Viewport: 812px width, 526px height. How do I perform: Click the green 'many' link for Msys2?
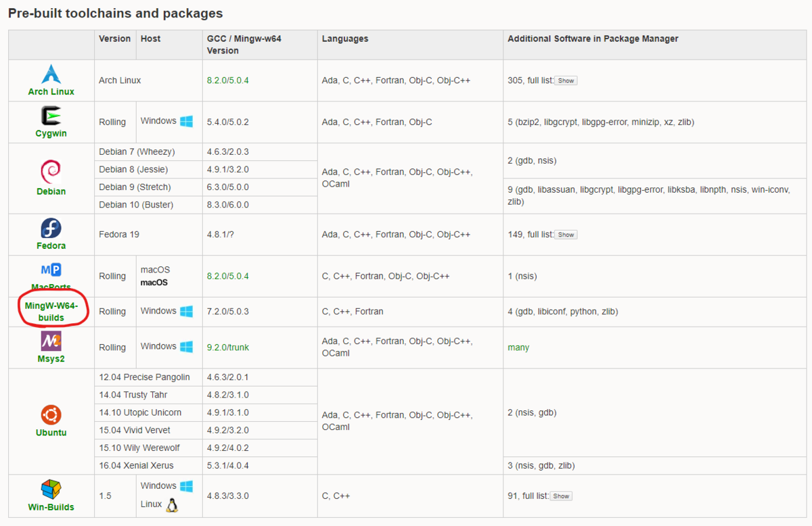(x=518, y=347)
